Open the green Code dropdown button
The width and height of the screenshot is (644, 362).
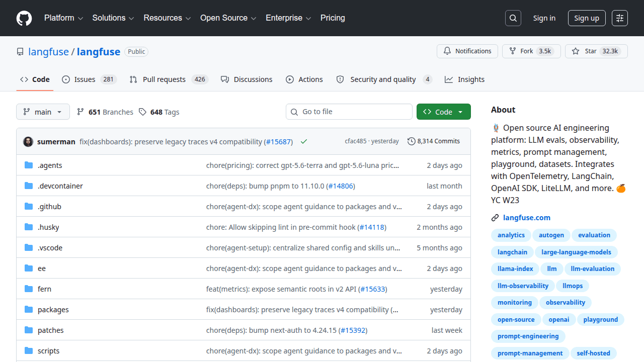click(444, 112)
